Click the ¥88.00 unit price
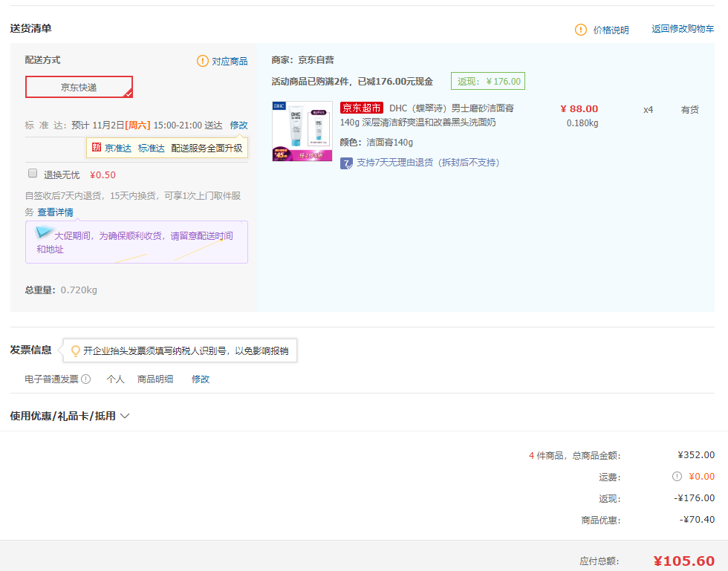Screen dimensions: 728x571 click(579, 108)
